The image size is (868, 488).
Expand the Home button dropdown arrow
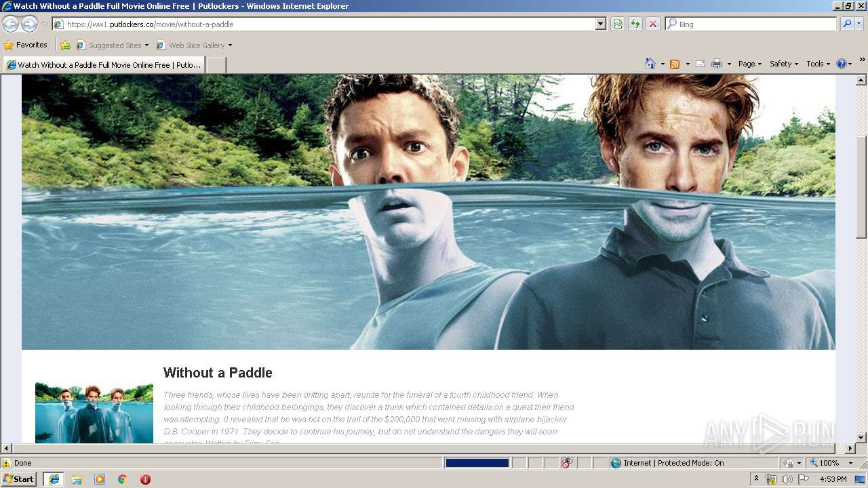tap(663, 64)
